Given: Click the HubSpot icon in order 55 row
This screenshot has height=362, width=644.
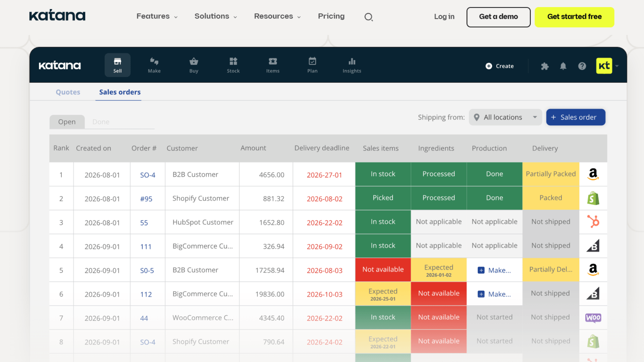Looking at the screenshot, I should [593, 222].
